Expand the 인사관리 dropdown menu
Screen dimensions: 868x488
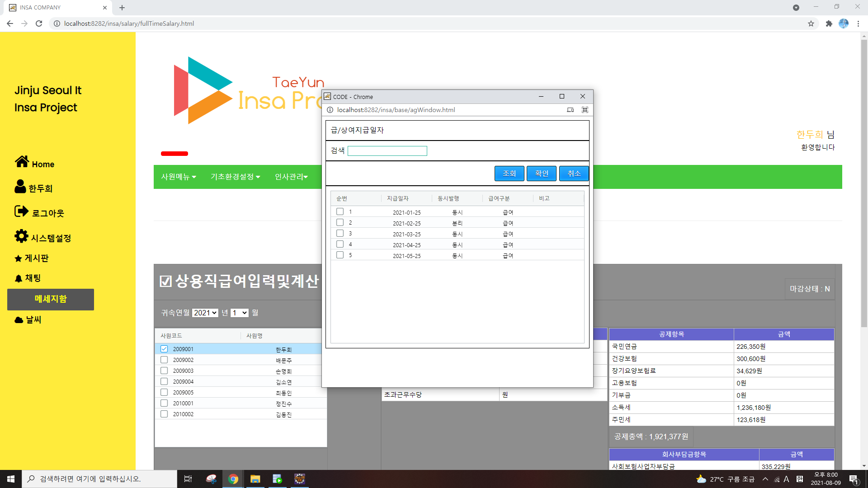click(x=291, y=177)
